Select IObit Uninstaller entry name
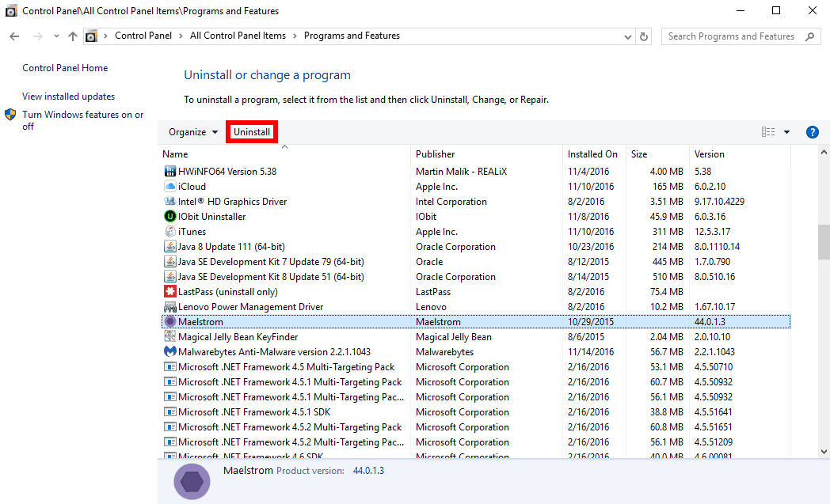Image resolution: width=830 pixels, height=504 pixels. click(x=211, y=216)
